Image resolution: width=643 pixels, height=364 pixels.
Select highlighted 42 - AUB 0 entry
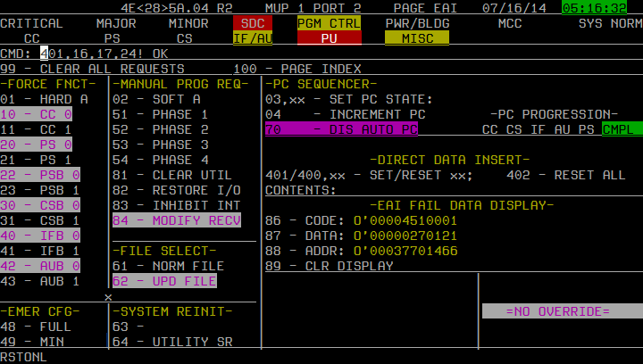pos(40,266)
